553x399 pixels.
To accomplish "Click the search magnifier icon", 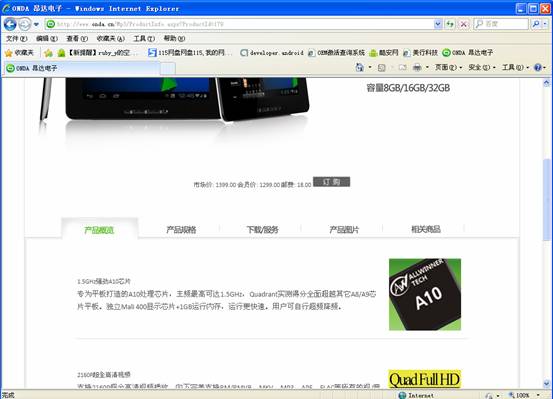I will (536, 24).
